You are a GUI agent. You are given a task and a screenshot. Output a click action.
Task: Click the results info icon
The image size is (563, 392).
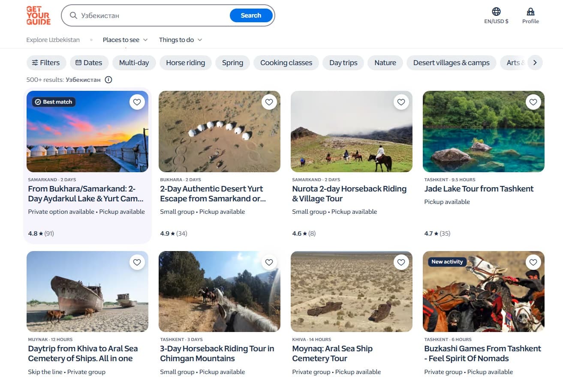tap(108, 80)
